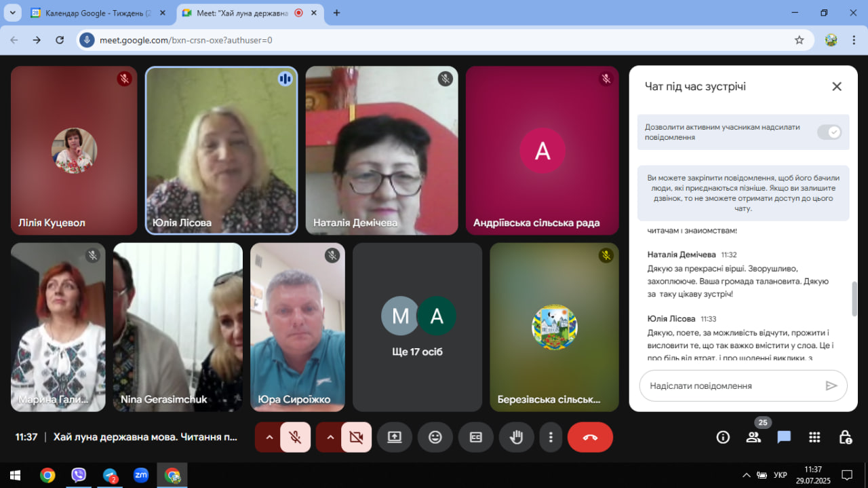Open host controls lock icon
This screenshot has width=868, height=488.
845,437
